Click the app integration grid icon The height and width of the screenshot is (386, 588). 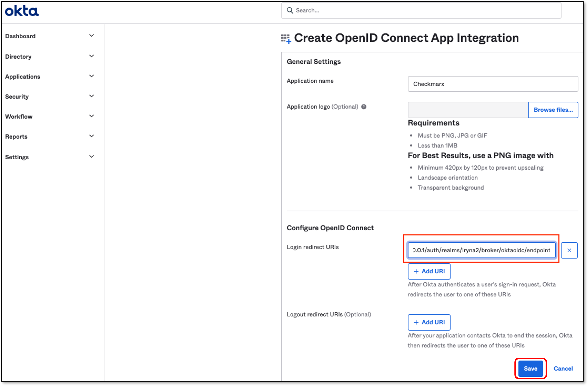click(x=286, y=39)
